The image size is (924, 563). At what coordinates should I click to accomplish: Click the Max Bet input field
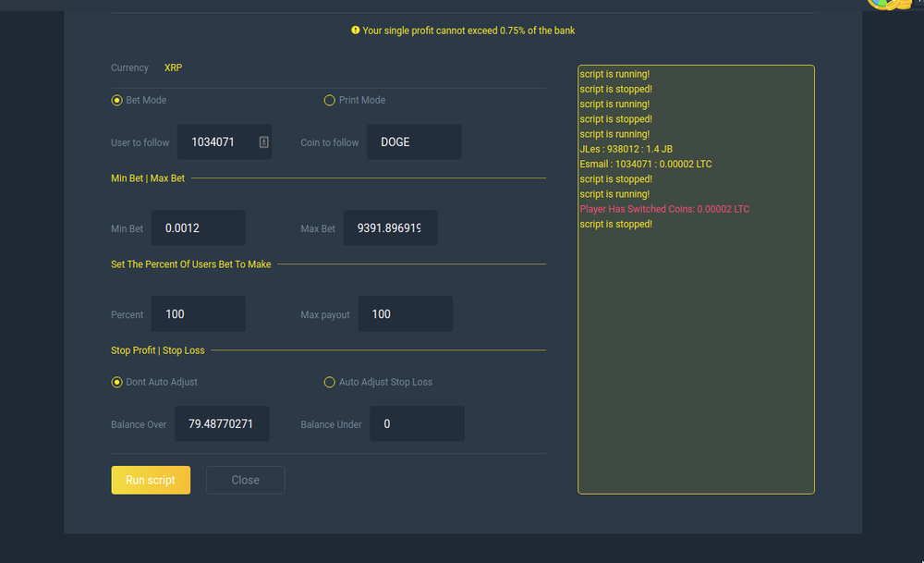pos(390,228)
